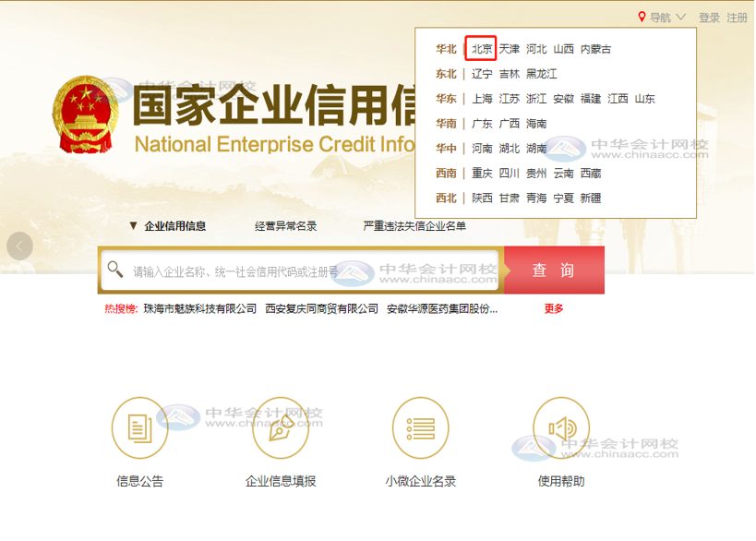756x541 pixels.
Task: Select 海南 province
Action: click(x=536, y=124)
